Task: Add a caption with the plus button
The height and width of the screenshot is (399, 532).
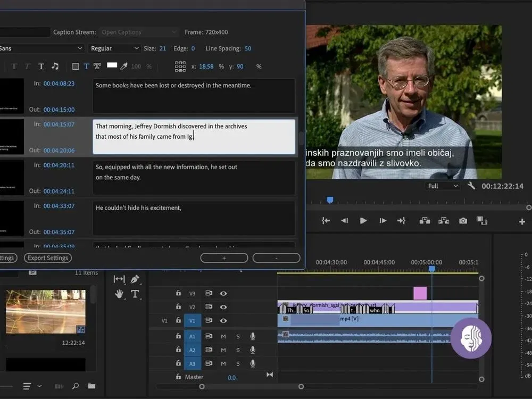Action: pos(224,258)
